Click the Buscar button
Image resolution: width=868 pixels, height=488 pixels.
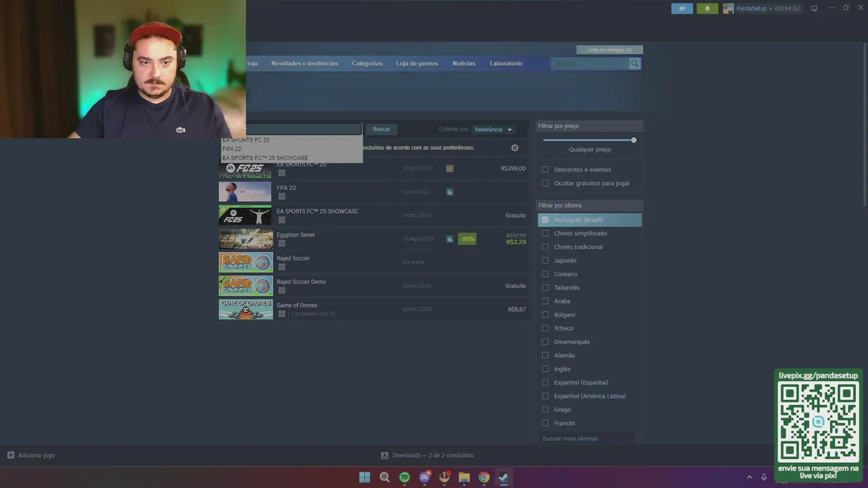click(381, 129)
